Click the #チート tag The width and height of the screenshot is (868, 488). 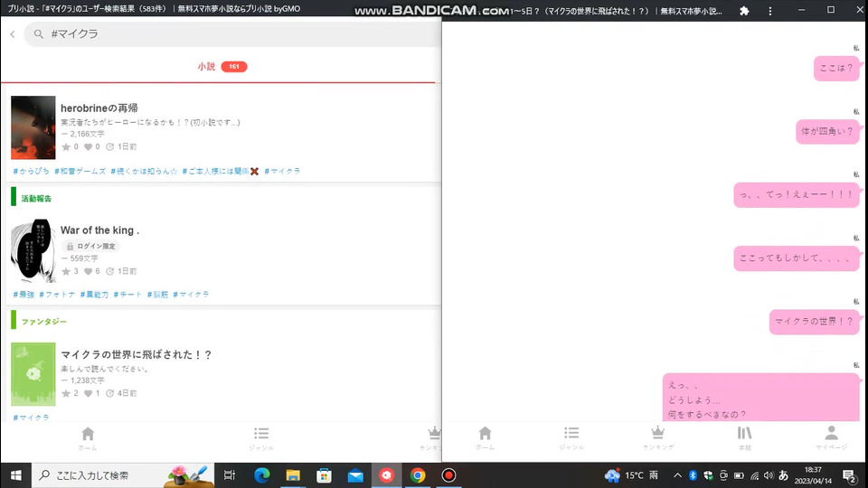[x=127, y=295]
